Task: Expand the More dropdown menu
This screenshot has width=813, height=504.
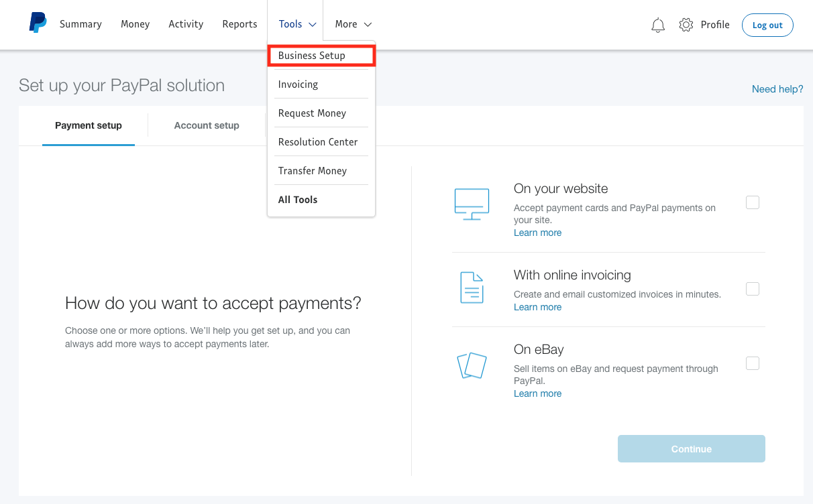Action: (354, 24)
